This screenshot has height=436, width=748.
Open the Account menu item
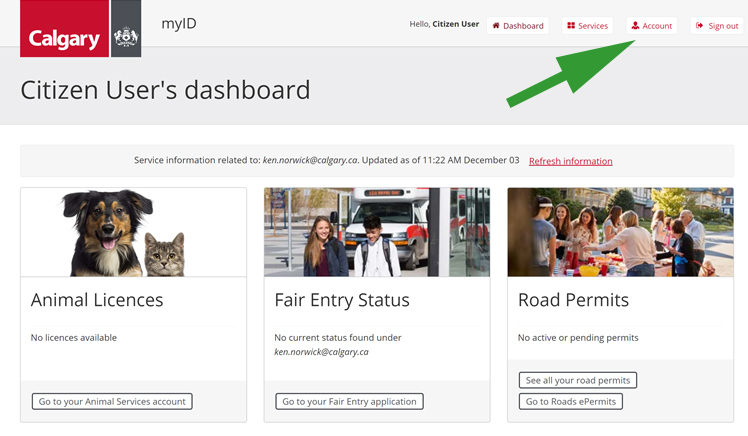(x=652, y=26)
